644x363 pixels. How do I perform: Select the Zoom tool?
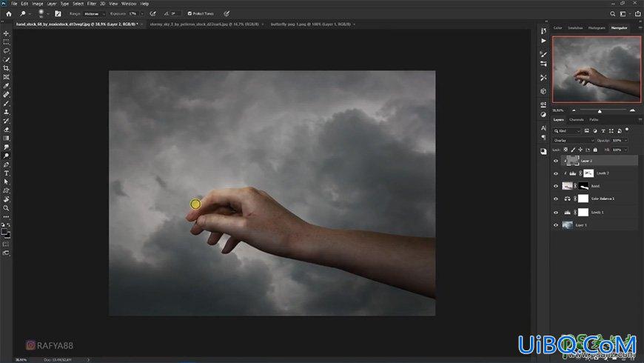coord(6,208)
